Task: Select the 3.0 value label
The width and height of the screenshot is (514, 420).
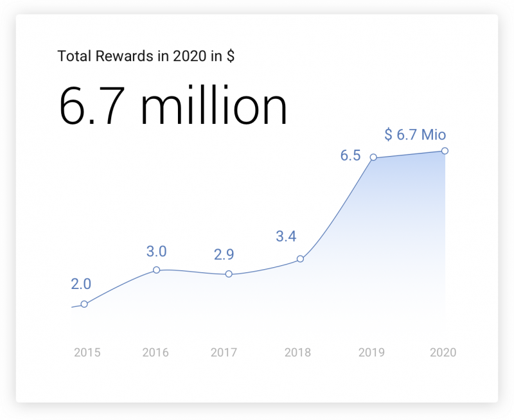Action: click(156, 250)
